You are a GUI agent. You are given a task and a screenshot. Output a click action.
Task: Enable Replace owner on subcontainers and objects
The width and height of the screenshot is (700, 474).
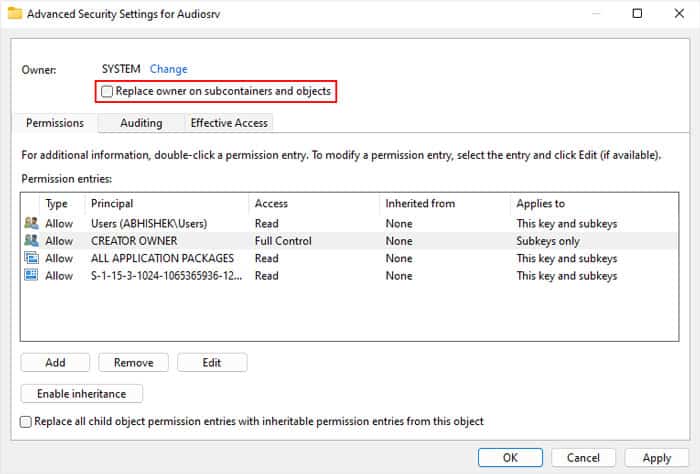tap(107, 91)
